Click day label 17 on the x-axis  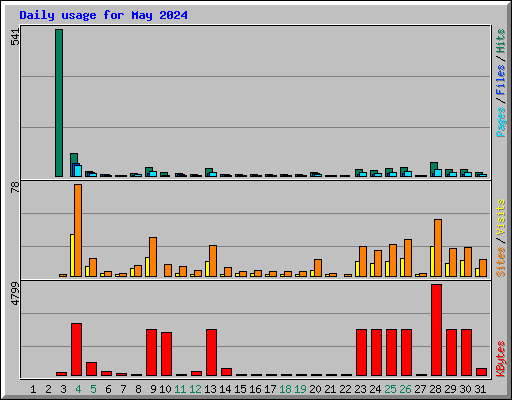tap(270, 389)
